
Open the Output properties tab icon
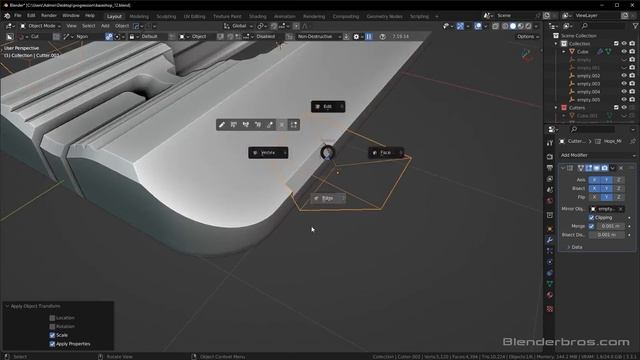pos(550,168)
